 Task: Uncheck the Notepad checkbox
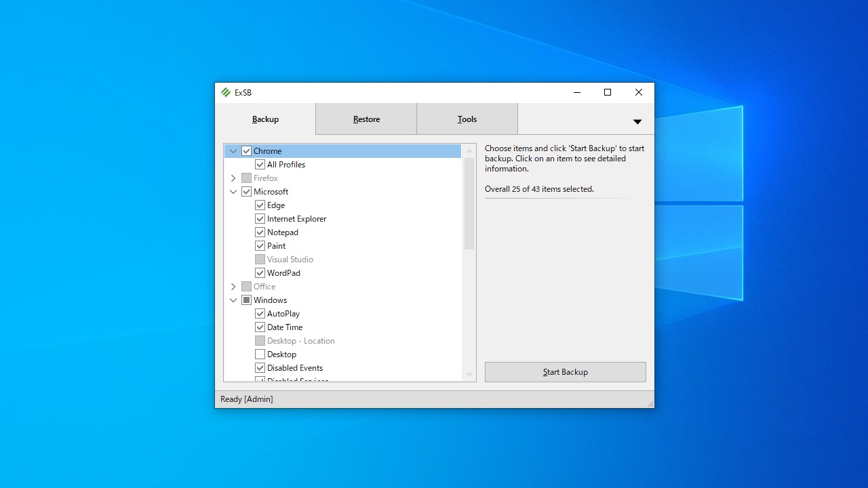click(x=260, y=232)
